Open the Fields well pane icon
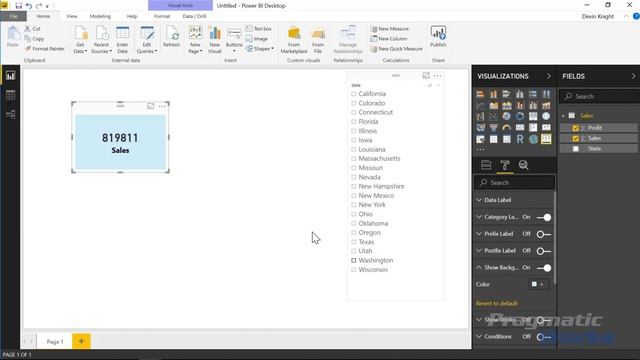 486,165
